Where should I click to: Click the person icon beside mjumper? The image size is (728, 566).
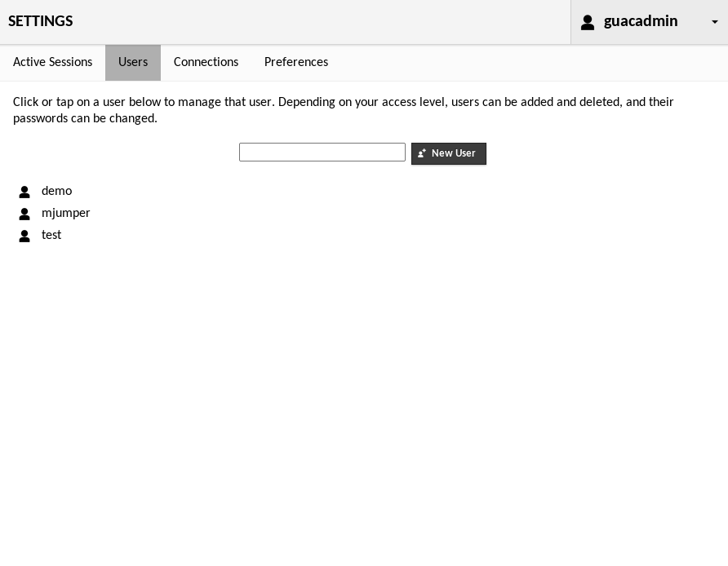(24, 214)
